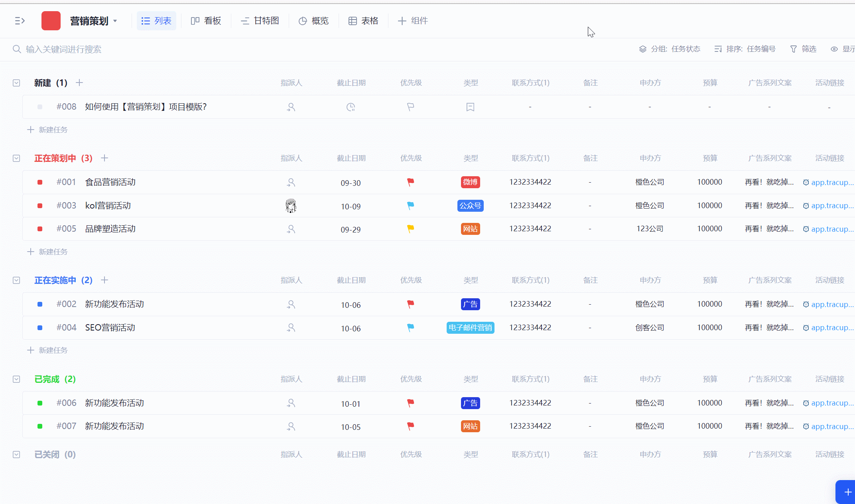Click assignee icon for task #001

(291, 183)
